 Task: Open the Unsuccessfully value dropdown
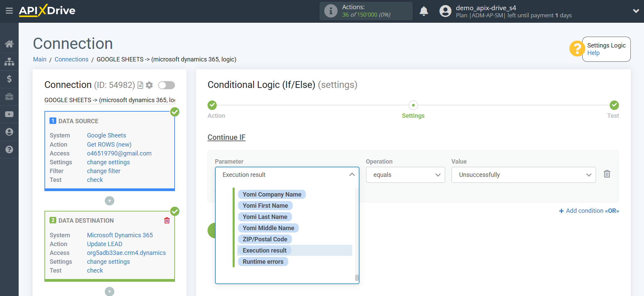coord(523,175)
